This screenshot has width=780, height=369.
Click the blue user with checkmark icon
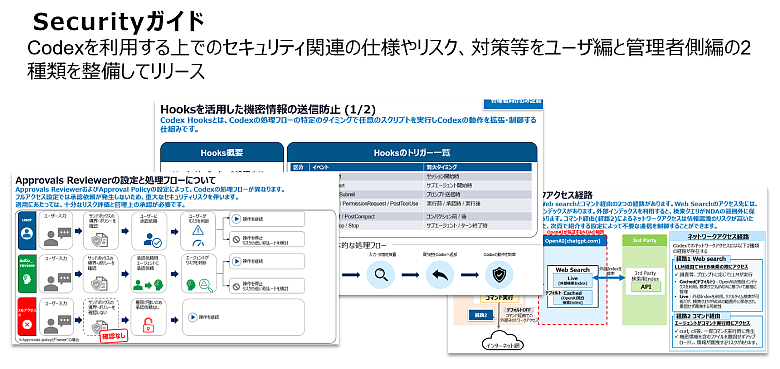(x=153, y=240)
